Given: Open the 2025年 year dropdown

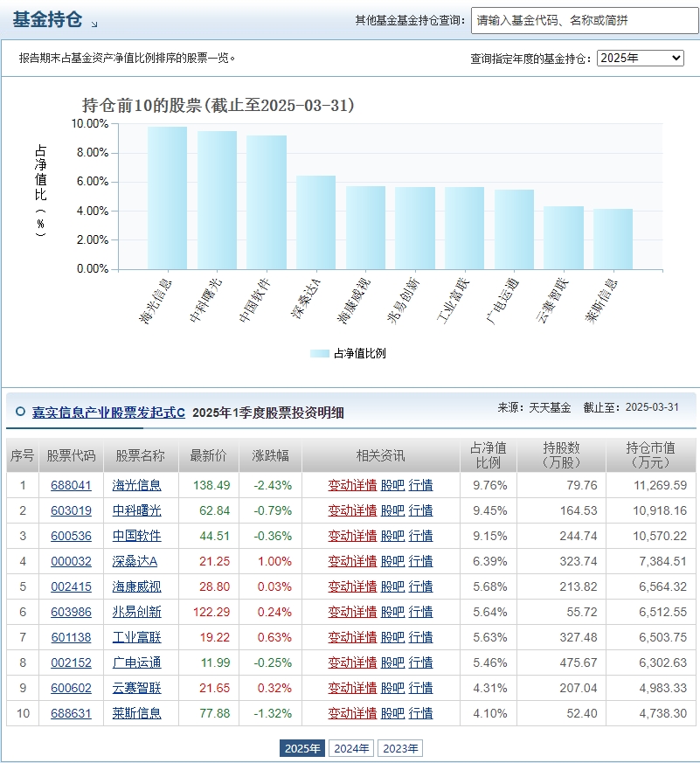Looking at the screenshot, I should (x=641, y=58).
